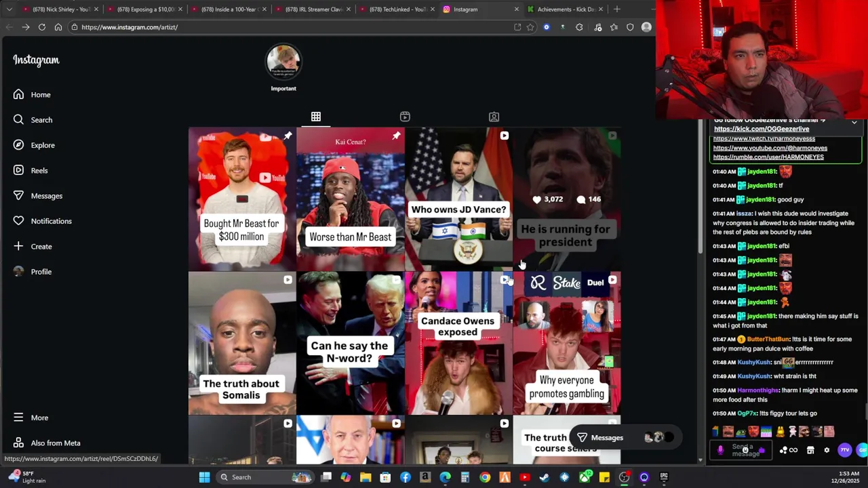Image resolution: width=868 pixels, height=488 pixels.
Task: Open the taskbar weather widget
Action: click(28, 477)
